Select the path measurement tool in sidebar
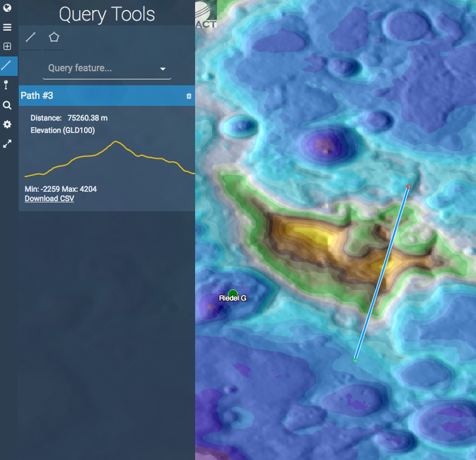 pyautogui.click(x=8, y=66)
